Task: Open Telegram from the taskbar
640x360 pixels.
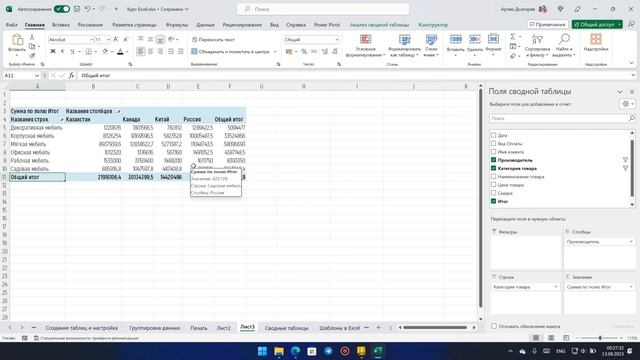Action: [328, 351]
